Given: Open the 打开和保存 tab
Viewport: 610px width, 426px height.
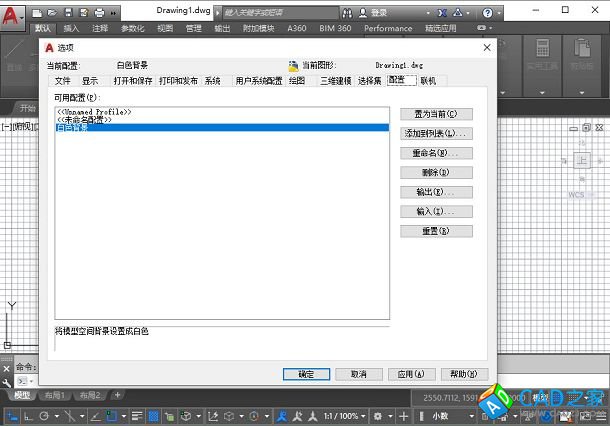Looking at the screenshot, I should [132, 80].
